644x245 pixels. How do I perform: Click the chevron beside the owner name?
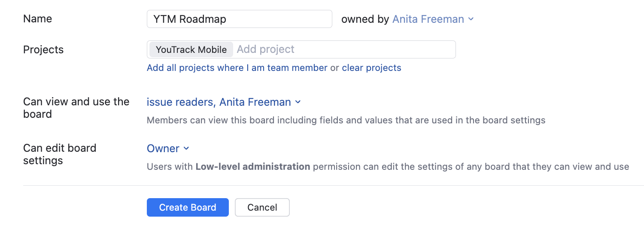(x=471, y=19)
